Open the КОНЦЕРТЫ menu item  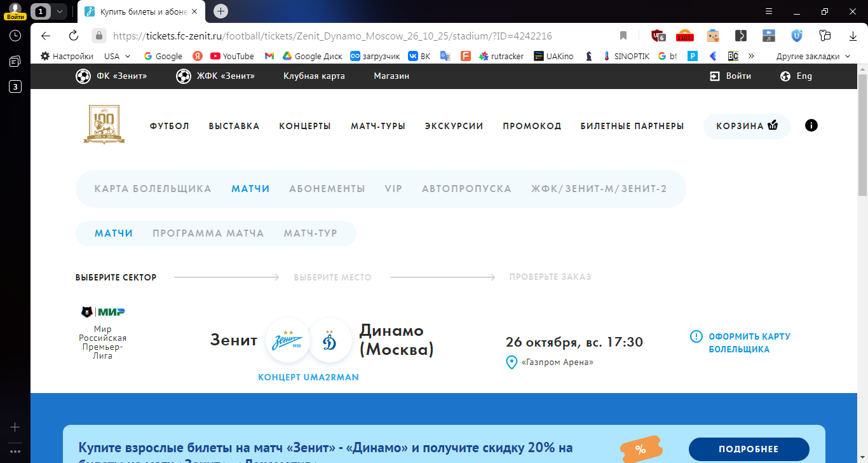[x=305, y=126]
